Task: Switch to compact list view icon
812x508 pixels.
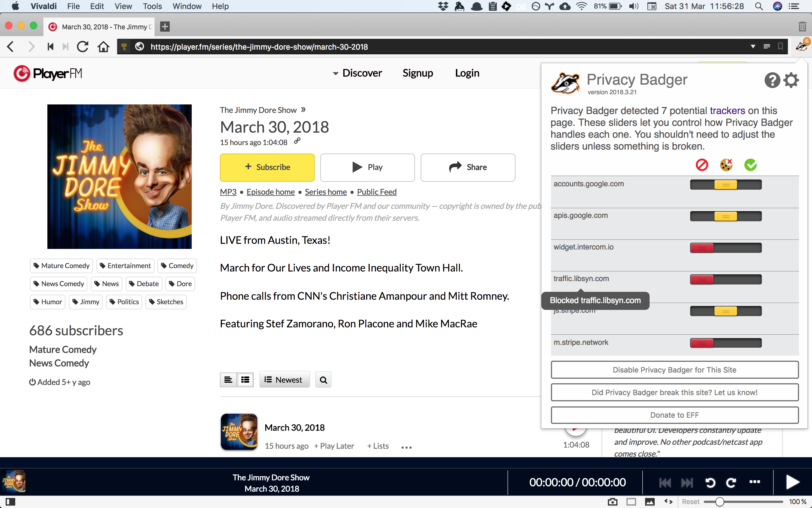Action: coord(228,380)
